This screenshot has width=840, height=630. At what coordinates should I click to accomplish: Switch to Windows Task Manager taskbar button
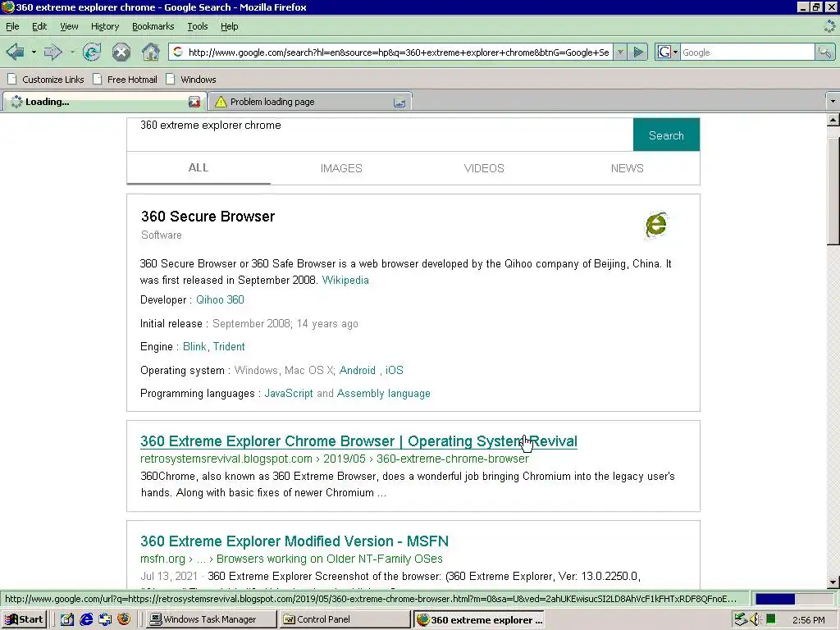tap(212, 619)
